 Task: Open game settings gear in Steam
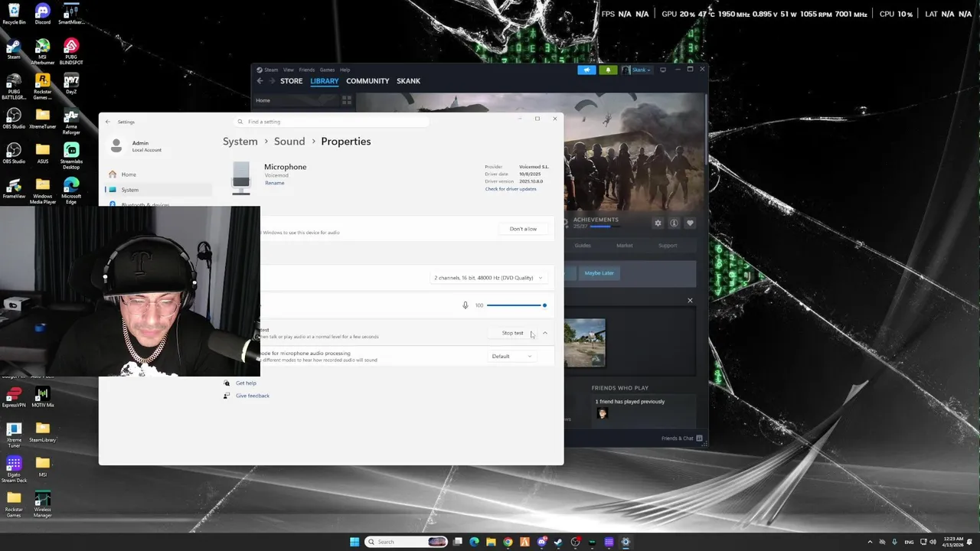(658, 223)
